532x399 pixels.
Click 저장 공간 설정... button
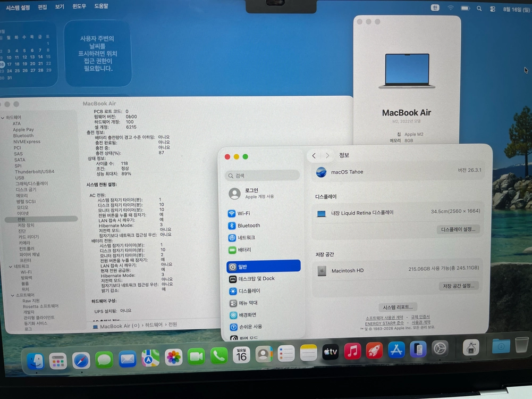coord(459,286)
